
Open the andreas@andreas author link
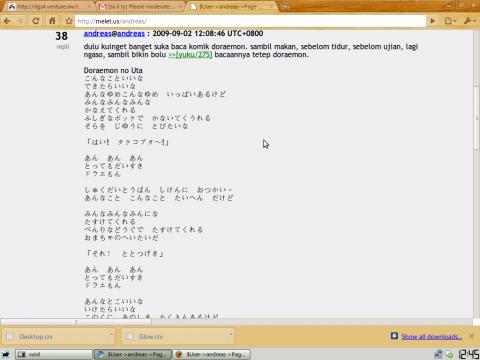[x=114, y=33]
